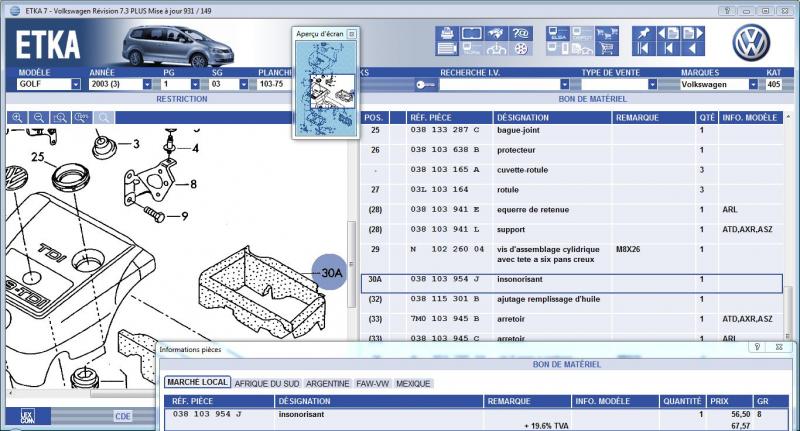Go to the next page icon
Viewport: 800px width, 431px height.
[x=693, y=34]
